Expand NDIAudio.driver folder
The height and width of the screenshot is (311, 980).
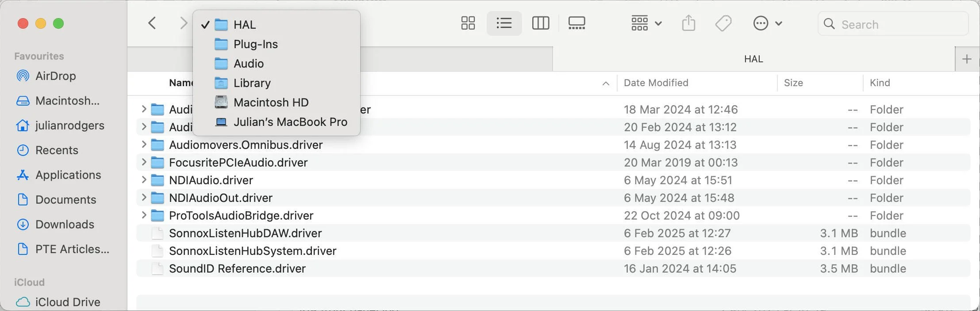[143, 179]
